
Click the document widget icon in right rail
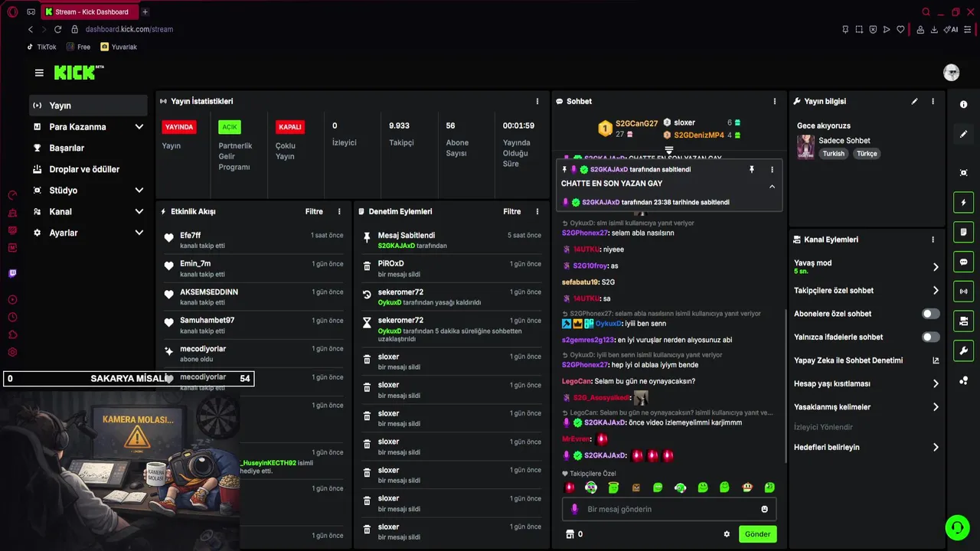click(963, 232)
